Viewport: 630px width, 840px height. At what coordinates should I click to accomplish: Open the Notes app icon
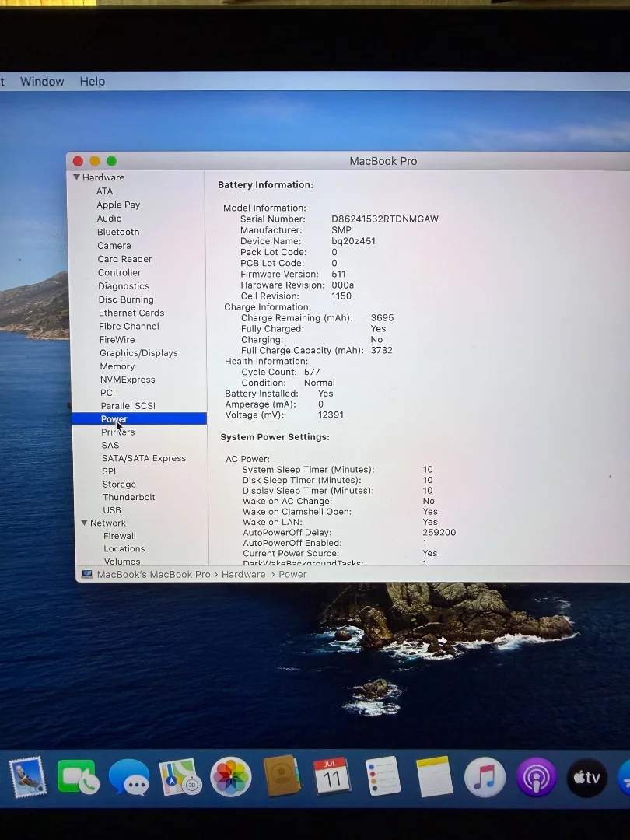pos(433,776)
